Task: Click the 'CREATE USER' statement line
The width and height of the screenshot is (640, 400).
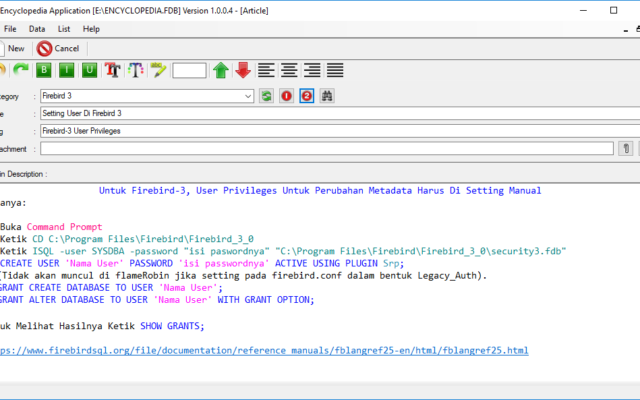Action: (x=202, y=263)
